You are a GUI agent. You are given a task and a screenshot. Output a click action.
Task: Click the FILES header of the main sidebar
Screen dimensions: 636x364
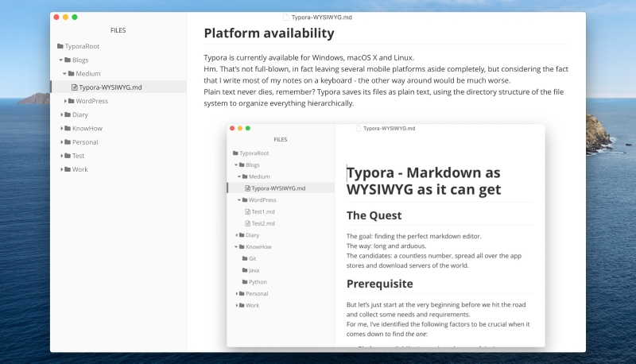coord(118,30)
